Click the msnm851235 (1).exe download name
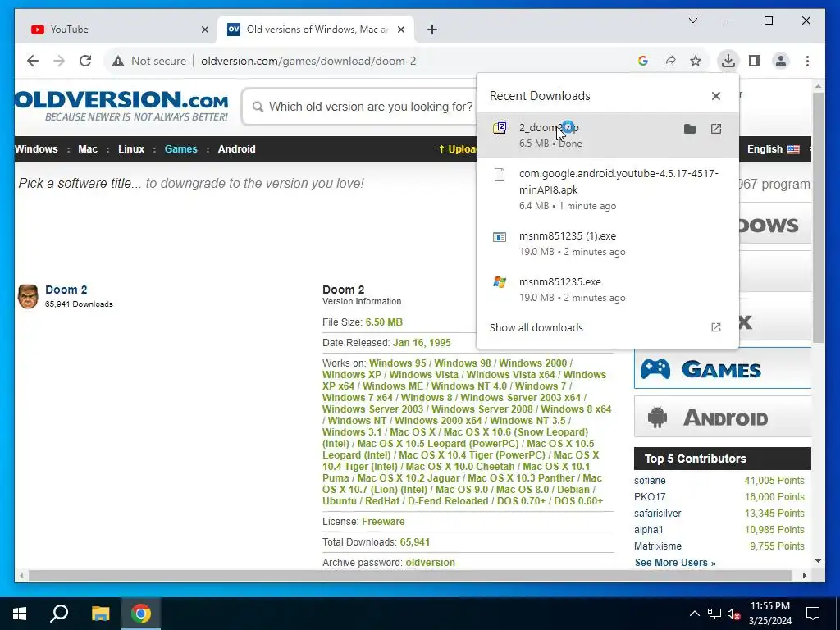Image resolution: width=840 pixels, height=630 pixels. point(568,235)
